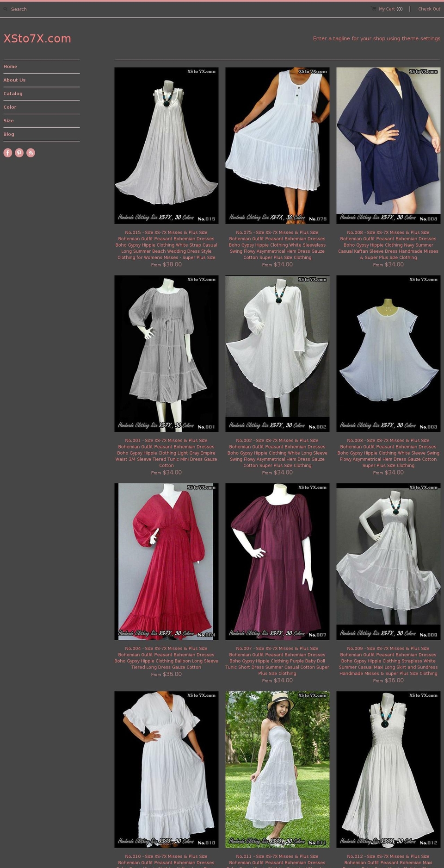Open the My Cart (0) link
The width and height of the screenshot is (444, 868).
[x=391, y=9]
